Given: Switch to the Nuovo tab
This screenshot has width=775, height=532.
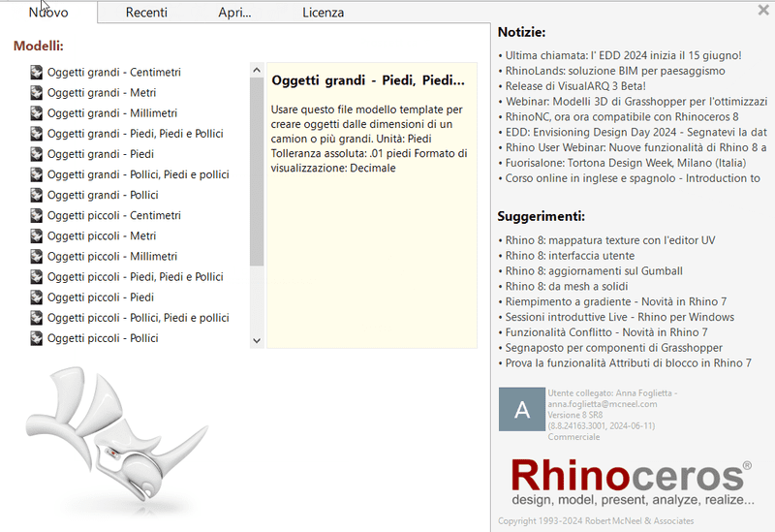Looking at the screenshot, I should pyautogui.click(x=48, y=13).
